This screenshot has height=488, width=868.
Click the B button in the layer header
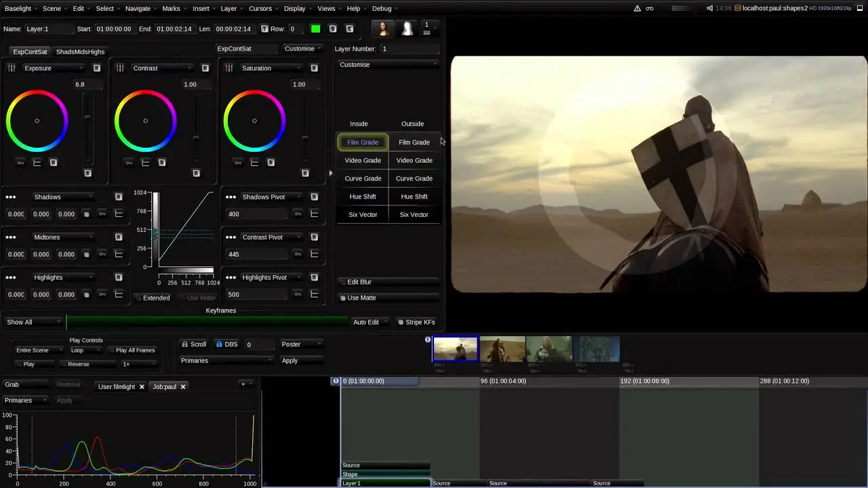tap(333, 29)
